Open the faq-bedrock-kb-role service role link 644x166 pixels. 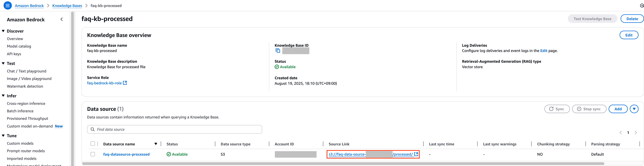tap(104, 83)
